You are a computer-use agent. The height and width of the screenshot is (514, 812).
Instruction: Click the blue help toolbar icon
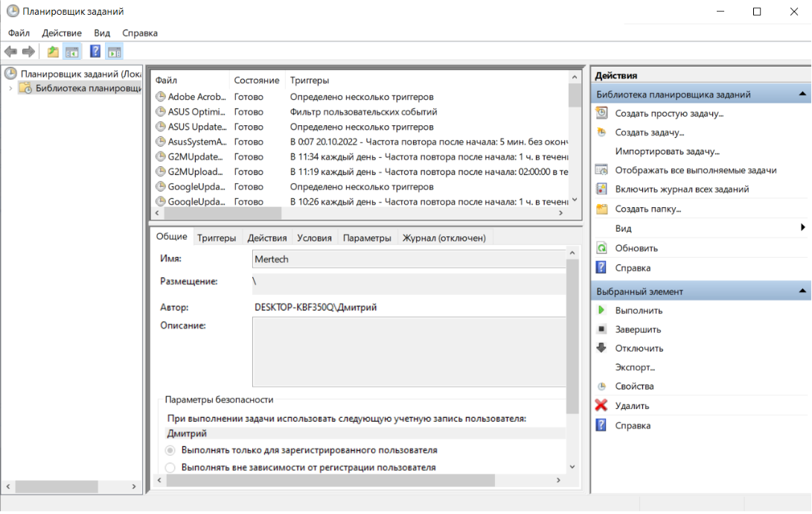(95, 51)
